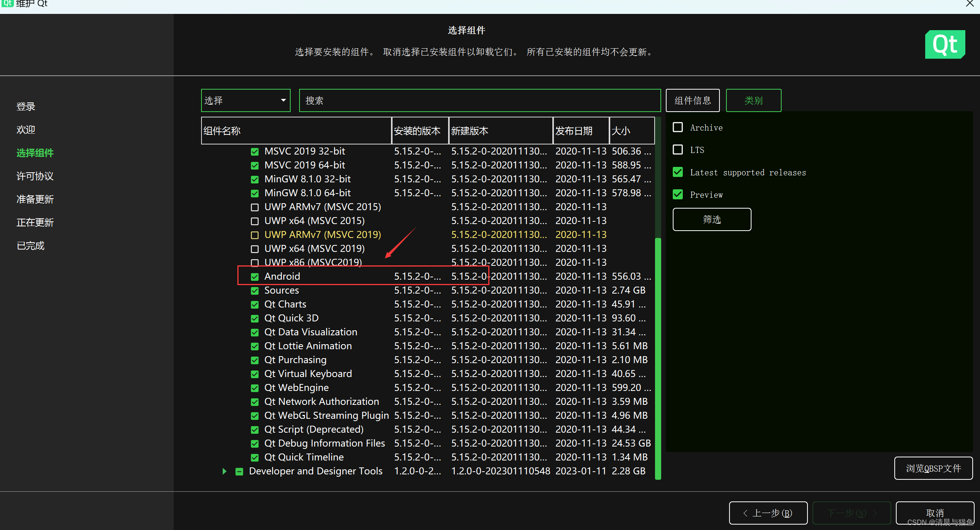
Task: Switch to the 组件信息 tab
Action: click(x=692, y=100)
